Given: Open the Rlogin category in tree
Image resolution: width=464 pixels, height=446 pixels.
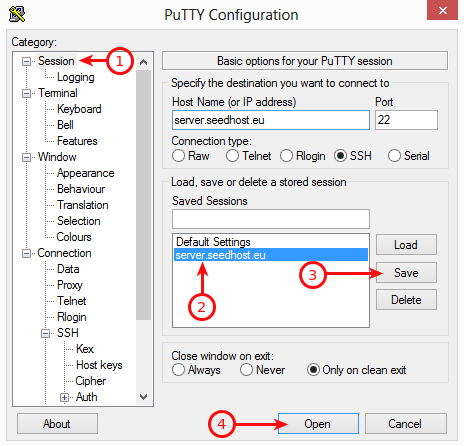Looking at the screenshot, I should [72, 317].
